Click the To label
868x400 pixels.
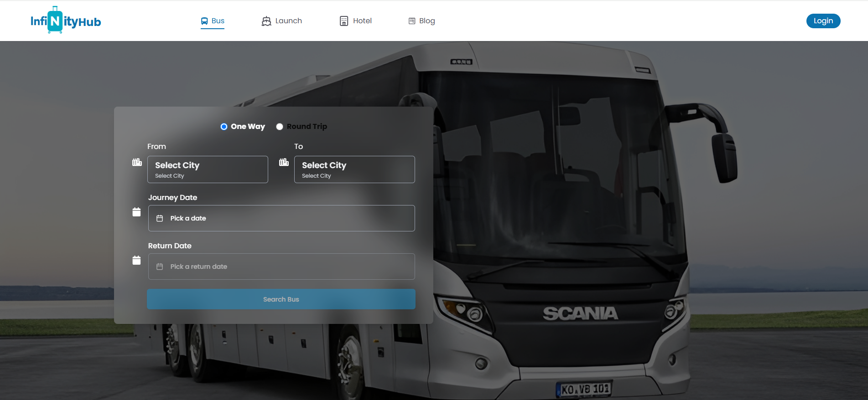click(299, 147)
